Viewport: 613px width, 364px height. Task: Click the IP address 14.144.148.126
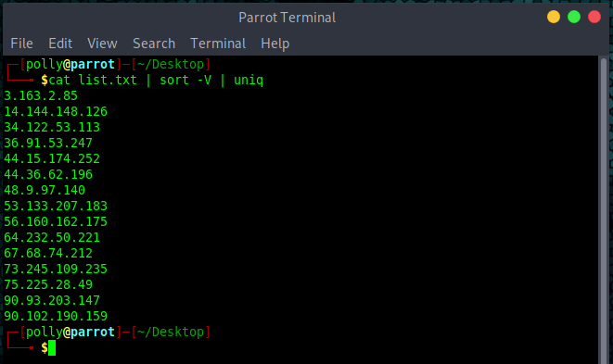[56, 111]
